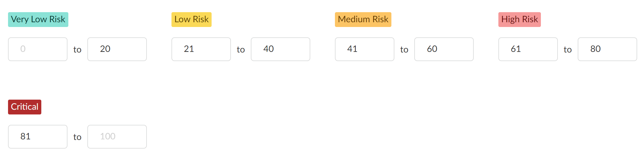Select the Medium Risk minimum field showing 41
Image resolution: width=644 pixels, height=153 pixels.
[364, 49]
